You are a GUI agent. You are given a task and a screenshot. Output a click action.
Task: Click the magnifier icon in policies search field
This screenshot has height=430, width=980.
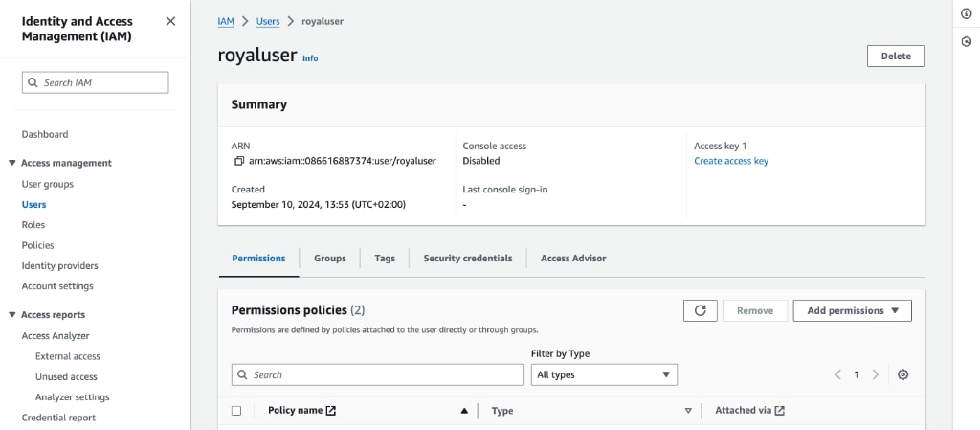[x=242, y=375]
